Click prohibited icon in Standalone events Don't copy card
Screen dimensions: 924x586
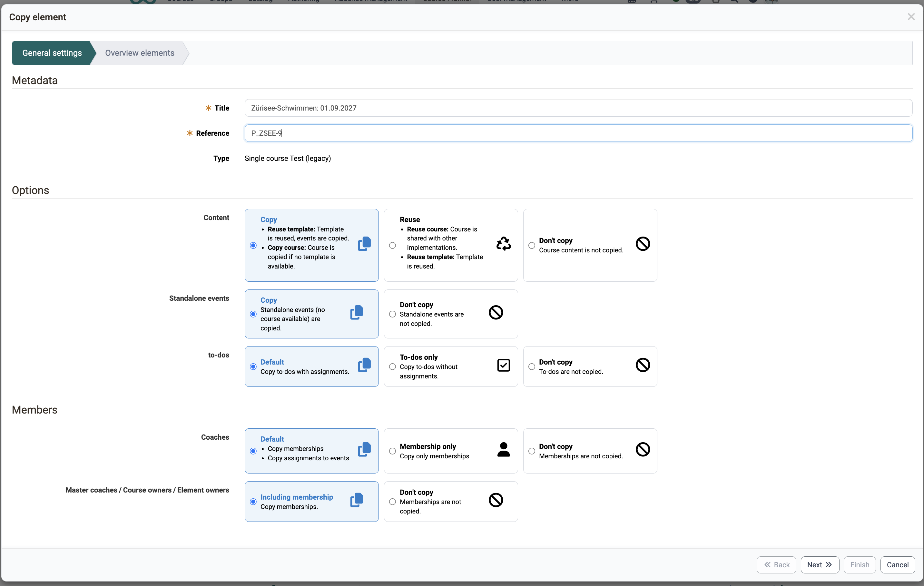click(496, 312)
